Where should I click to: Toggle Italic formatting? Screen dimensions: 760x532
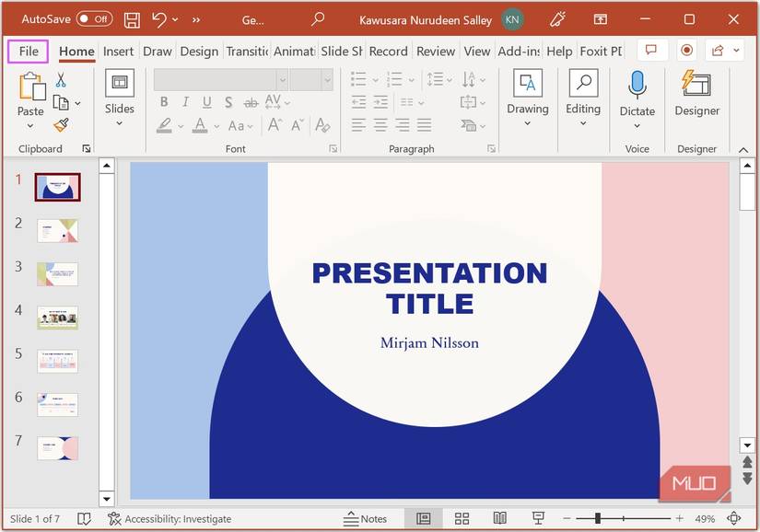pos(185,102)
